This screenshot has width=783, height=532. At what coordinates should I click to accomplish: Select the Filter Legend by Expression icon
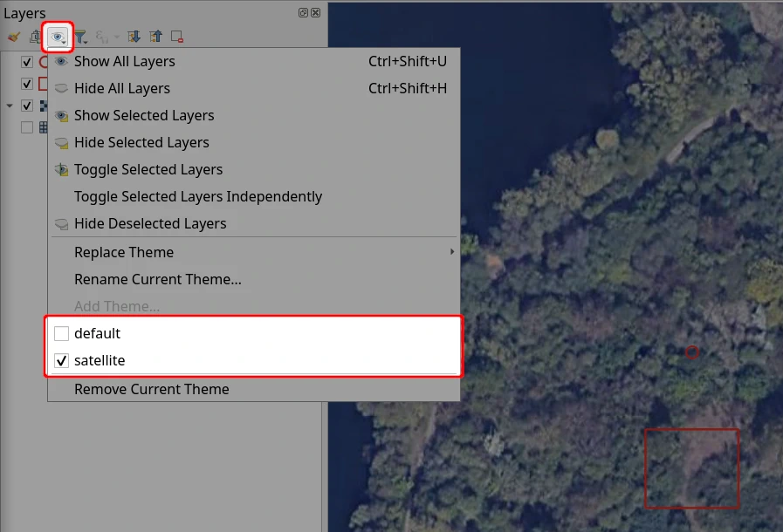tap(100, 37)
